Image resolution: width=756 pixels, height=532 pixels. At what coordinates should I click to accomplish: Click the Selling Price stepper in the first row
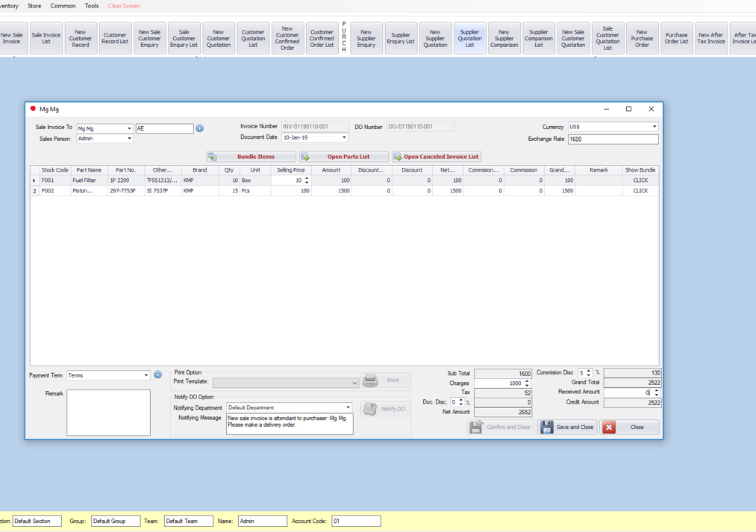[307, 181]
